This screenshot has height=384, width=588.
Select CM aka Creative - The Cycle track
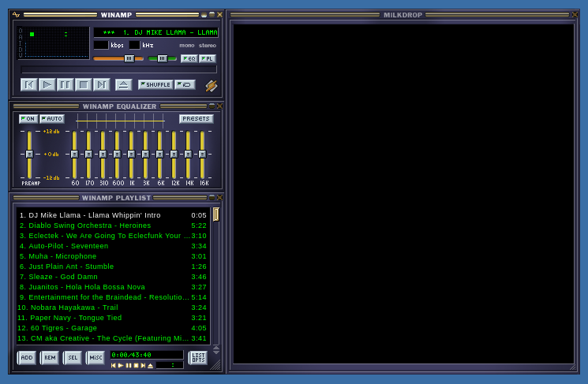click(113, 338)
